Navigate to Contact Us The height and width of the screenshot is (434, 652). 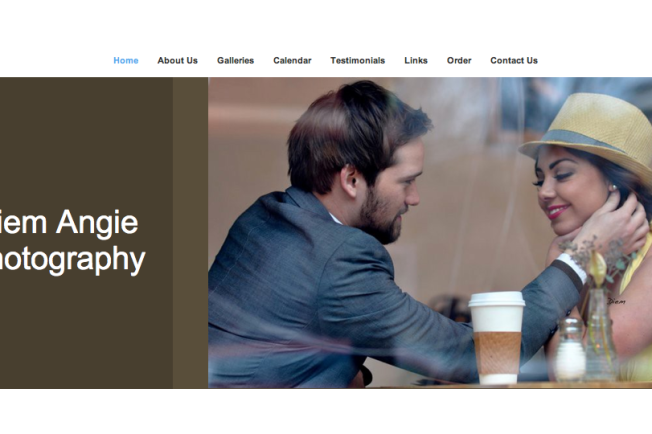(x=514, y=61)
